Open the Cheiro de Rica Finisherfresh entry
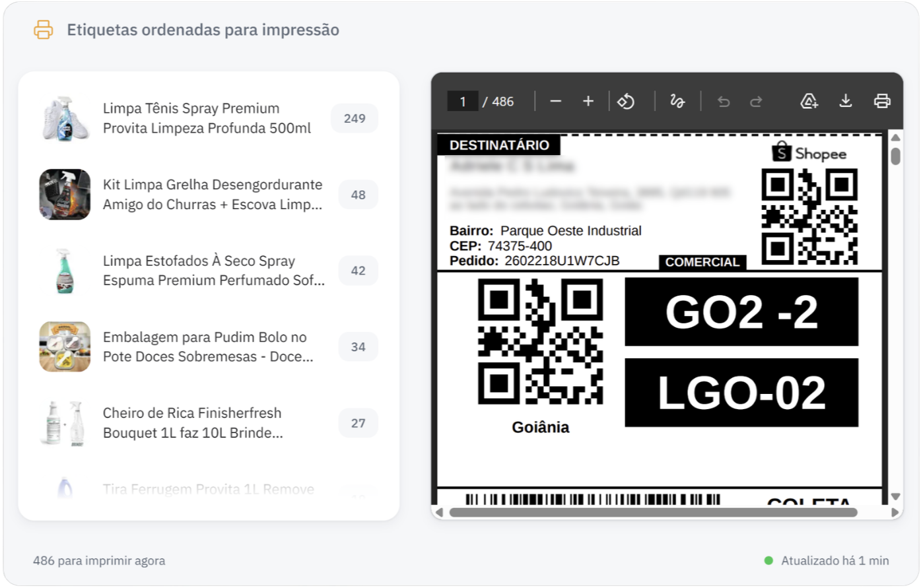The height and width of the screenshot is (588, 921). tap(192, 422)
